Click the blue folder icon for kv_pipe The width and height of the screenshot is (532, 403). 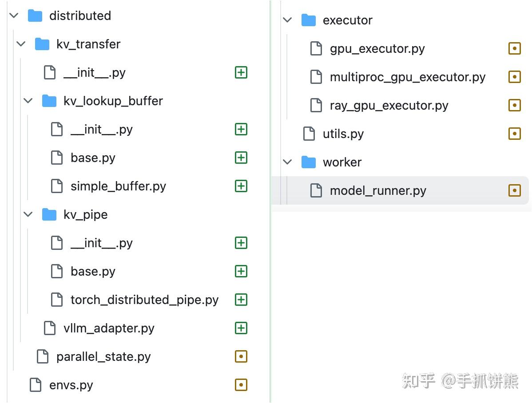point(49,215)
